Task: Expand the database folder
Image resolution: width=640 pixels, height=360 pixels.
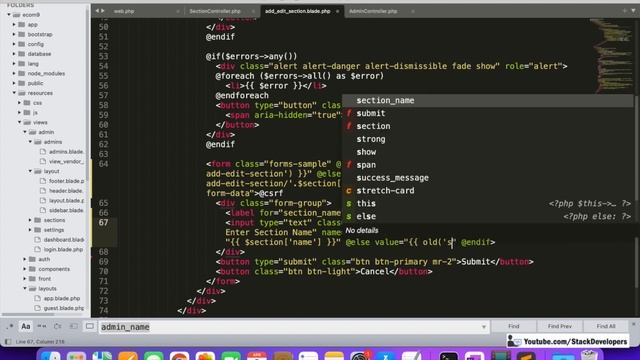Action: tap(14, 54)
